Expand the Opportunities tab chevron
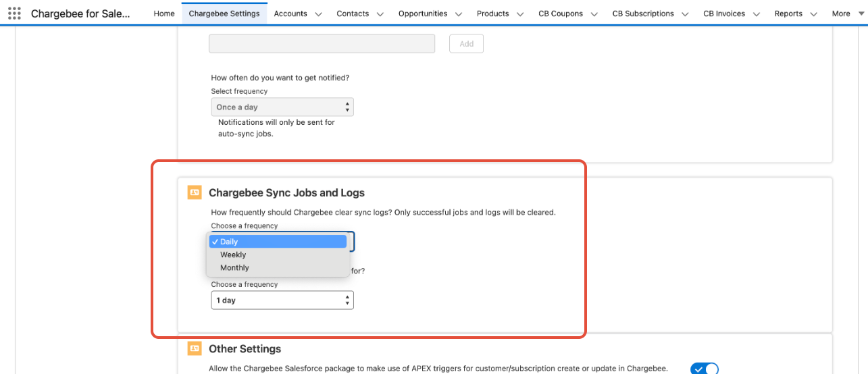The image size is (868, 374). click(x=458, y=14)
